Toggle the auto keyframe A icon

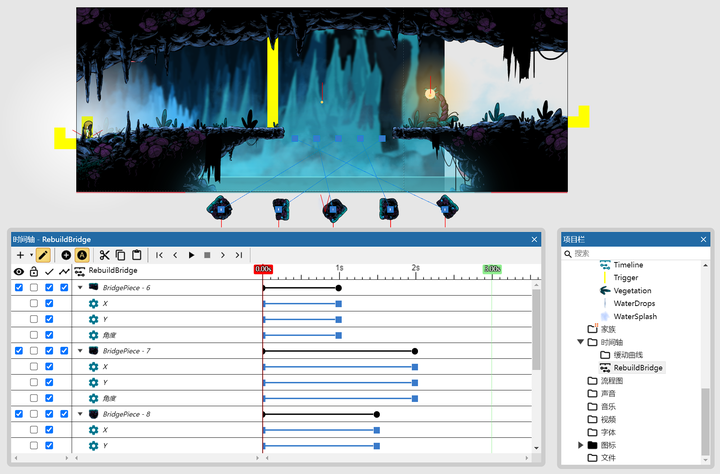click(x=82, y=255)
